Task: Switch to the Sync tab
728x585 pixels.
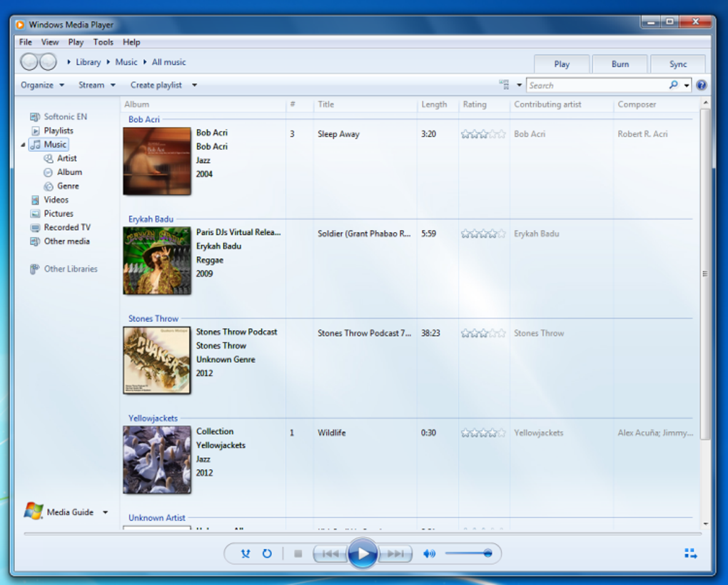Action: (678, 64)
